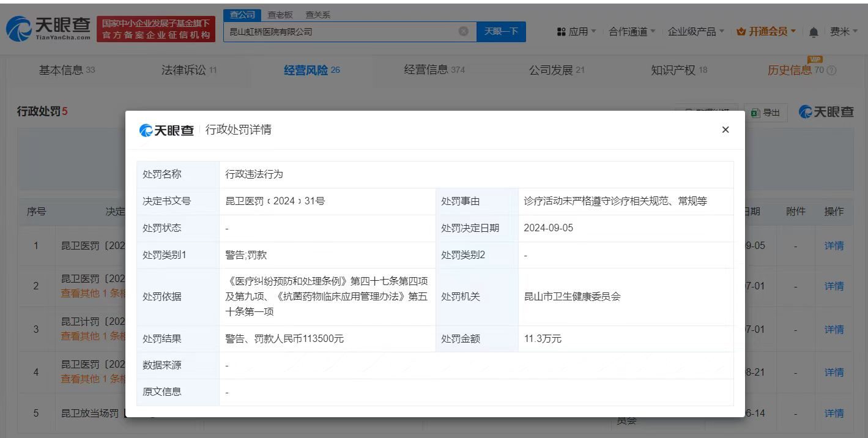Select the Excel export icon next to 导出
The image size is (868, 438).
[x=755, y=113]
